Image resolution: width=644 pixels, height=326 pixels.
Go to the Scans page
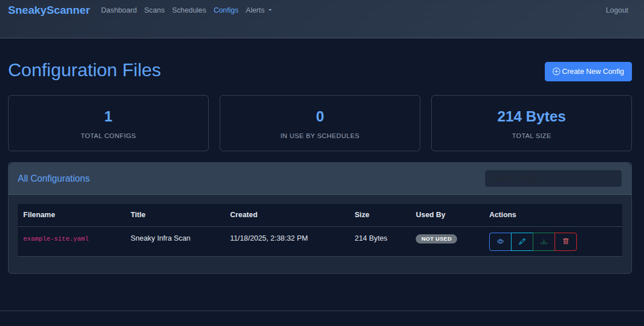point(154,10)
